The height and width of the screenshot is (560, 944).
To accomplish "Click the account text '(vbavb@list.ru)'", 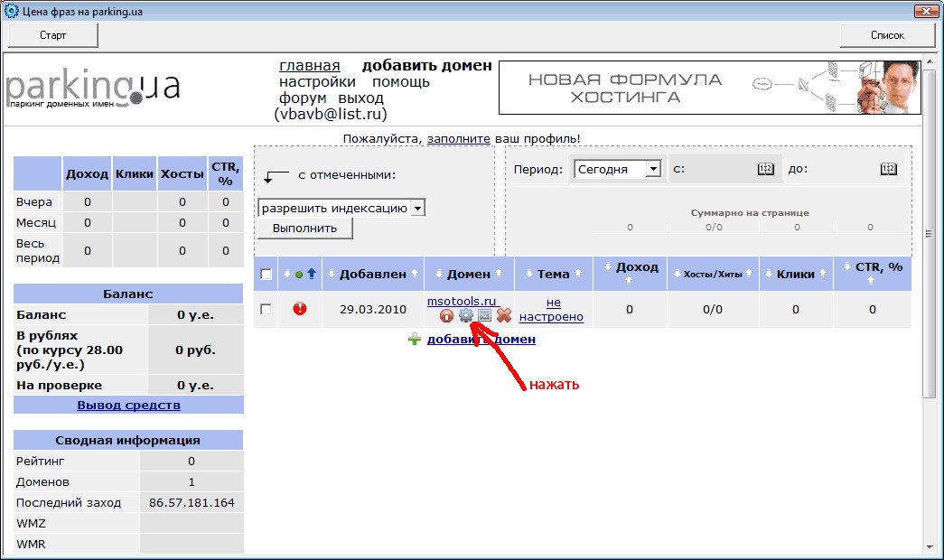I will (x=331, y=114).
